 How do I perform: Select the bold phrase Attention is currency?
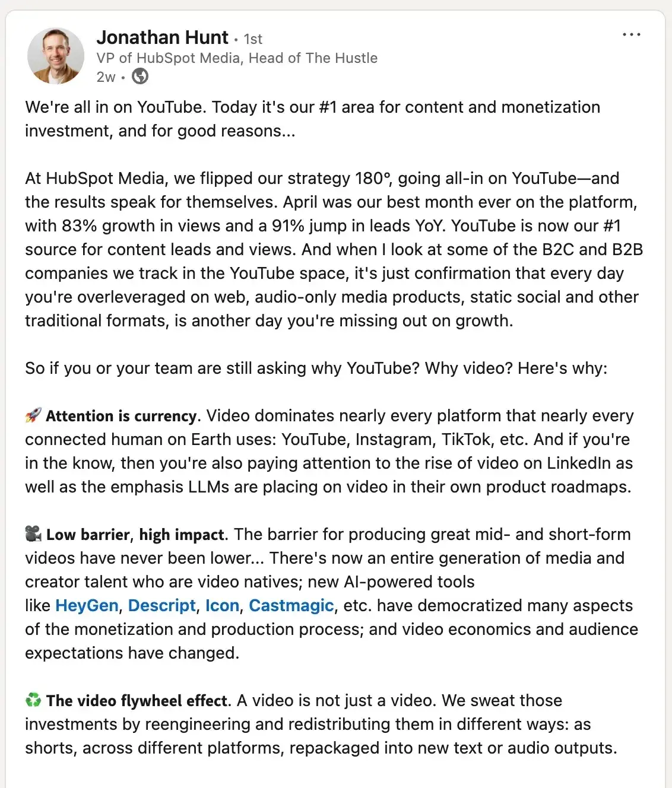(121, 415)
